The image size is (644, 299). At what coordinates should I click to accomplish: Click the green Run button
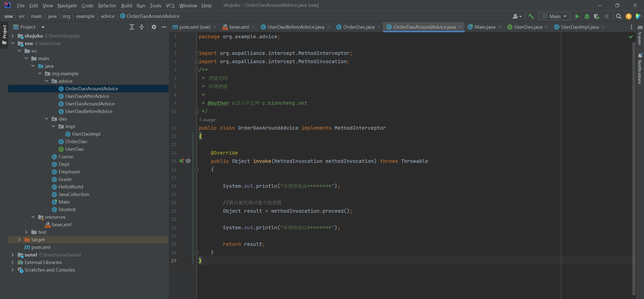(x=577, y=16)
